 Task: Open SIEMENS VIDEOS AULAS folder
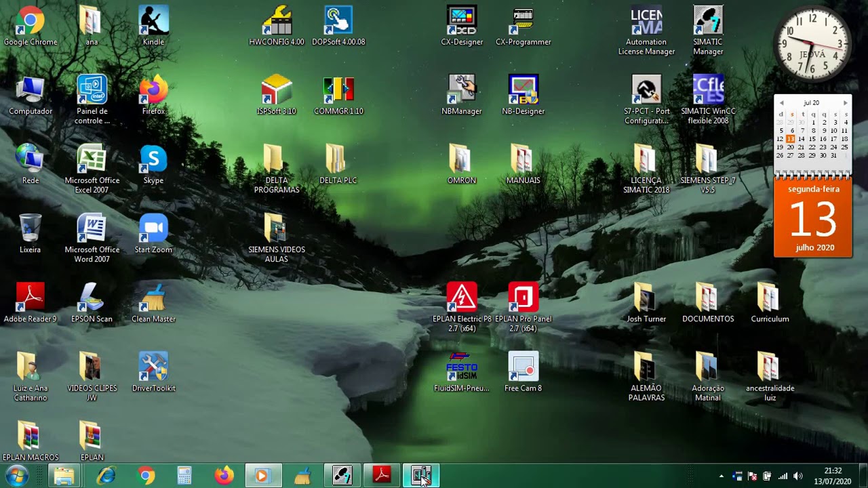[277, 238]
